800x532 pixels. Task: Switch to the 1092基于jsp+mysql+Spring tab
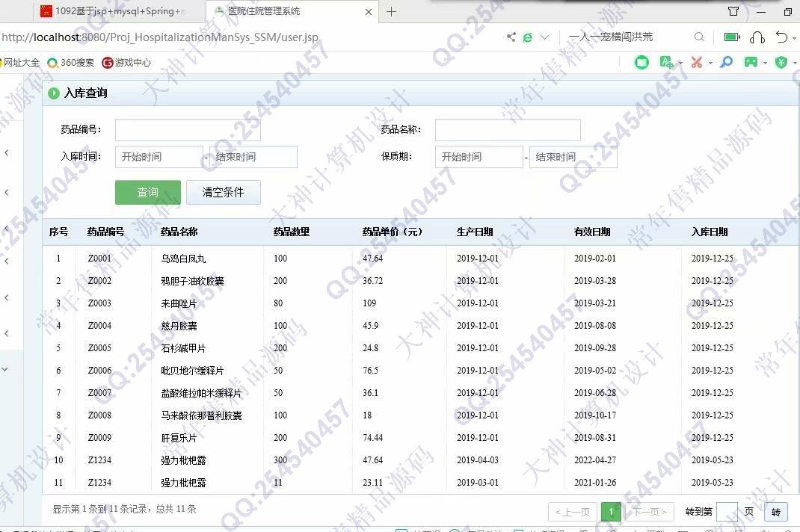point(120,11)
